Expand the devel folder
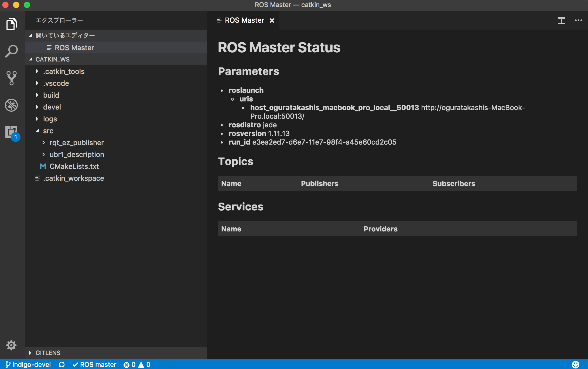Image resolution: width=588 pixels, height=369 pixels. click(x=116, y=107)
